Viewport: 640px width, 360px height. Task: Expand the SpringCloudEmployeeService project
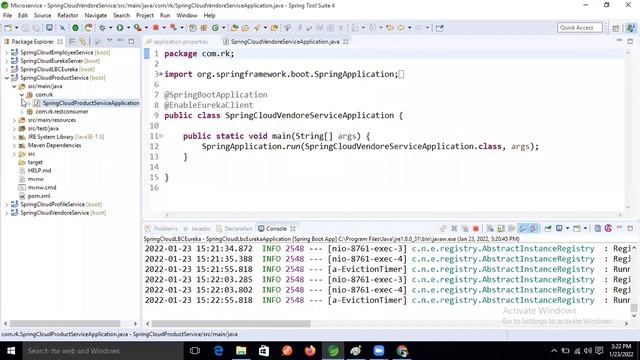tap(7, 53)
